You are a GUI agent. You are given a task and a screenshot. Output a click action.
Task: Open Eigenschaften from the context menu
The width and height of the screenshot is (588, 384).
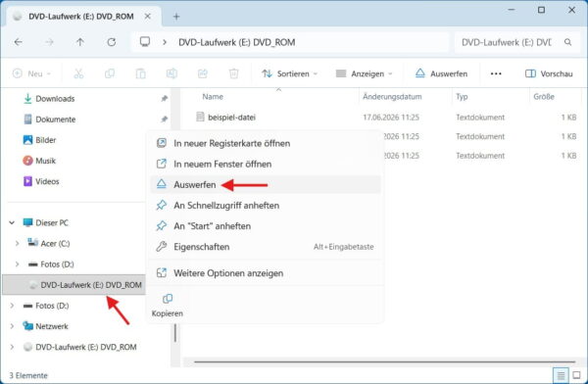(266, 247)
